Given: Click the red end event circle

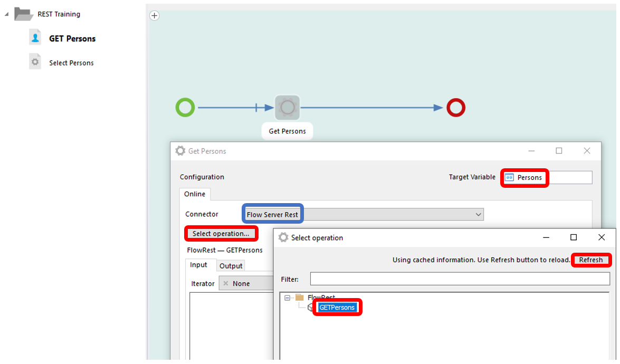Looking at the screenshot, I should click(455, 108).
